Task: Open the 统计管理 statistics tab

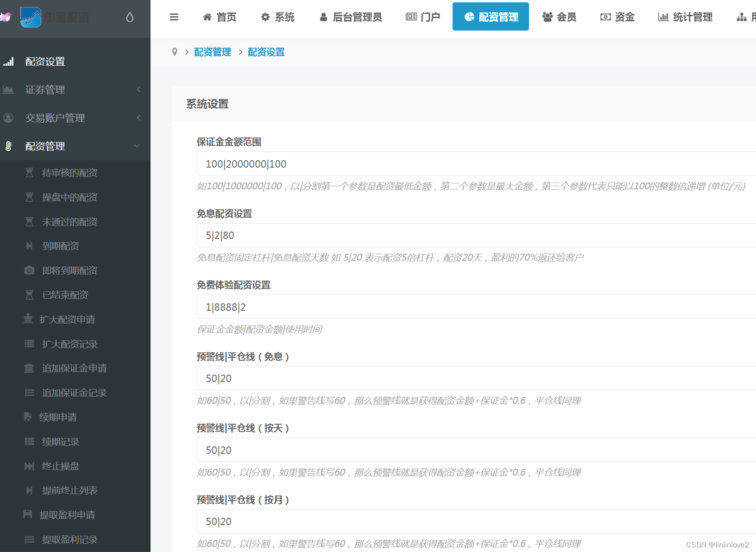Action: click(685, 17)
